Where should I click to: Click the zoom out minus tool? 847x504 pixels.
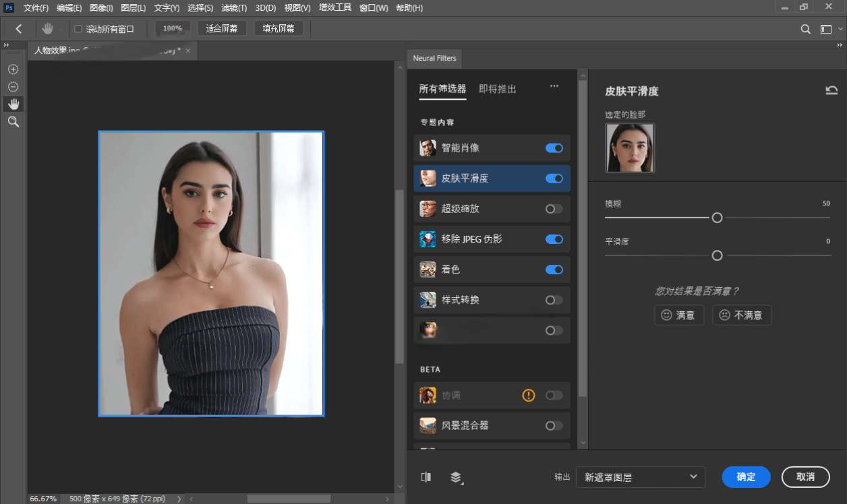pos(13,87)
